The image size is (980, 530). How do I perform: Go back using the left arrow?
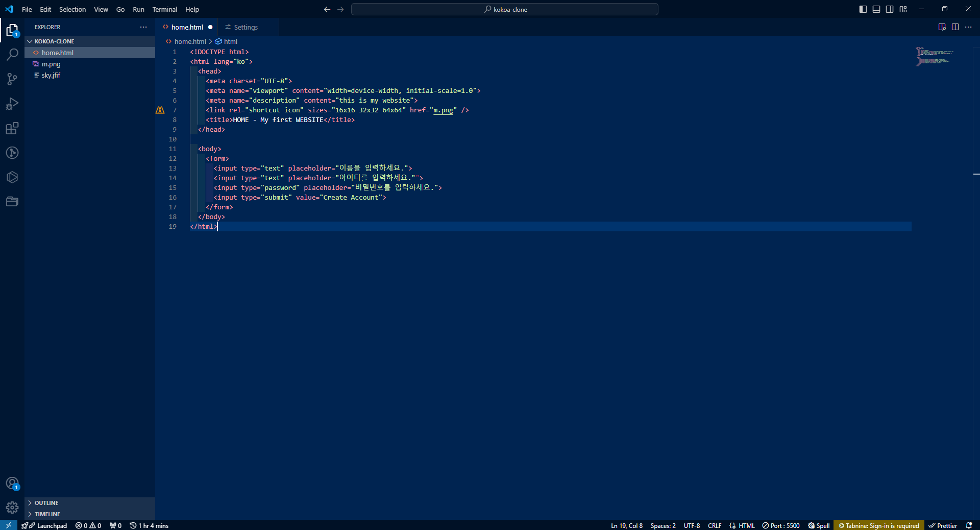pos(327,9)
